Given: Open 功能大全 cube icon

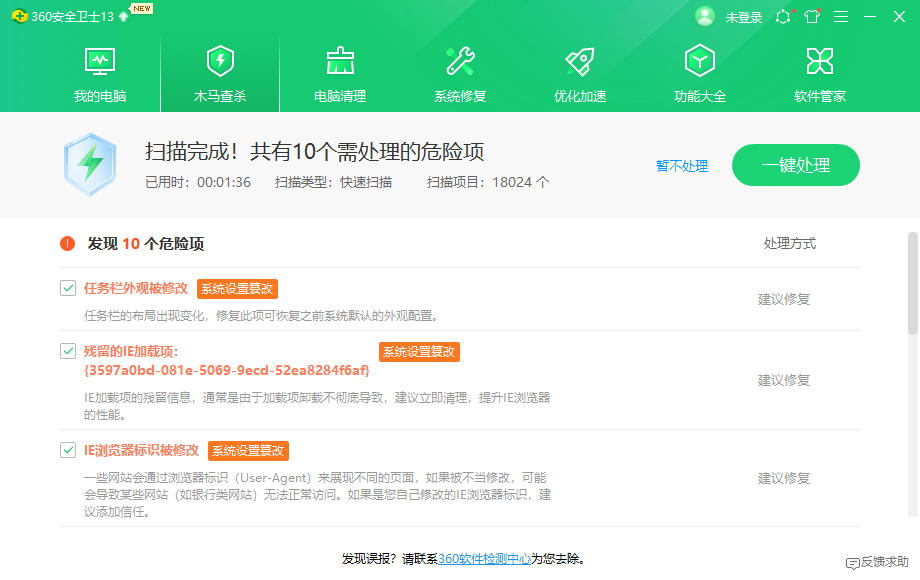Looking at the screenshot, I should (x=700, y=62).
